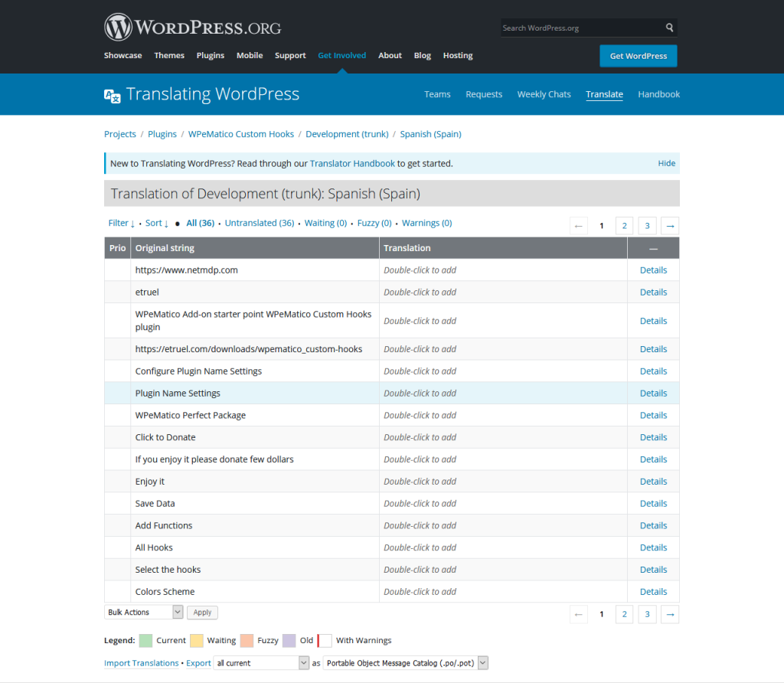Click the 'Select the hooks' original string
Screen dimensions: 784x683
[x=168, y=570]
